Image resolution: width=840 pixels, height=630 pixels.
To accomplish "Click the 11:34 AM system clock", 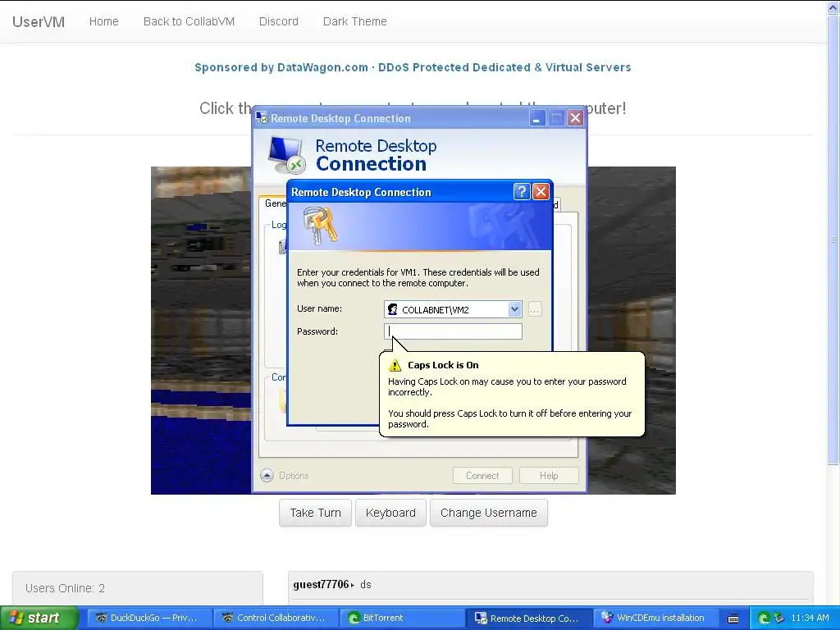I will [x=810, y=618].
